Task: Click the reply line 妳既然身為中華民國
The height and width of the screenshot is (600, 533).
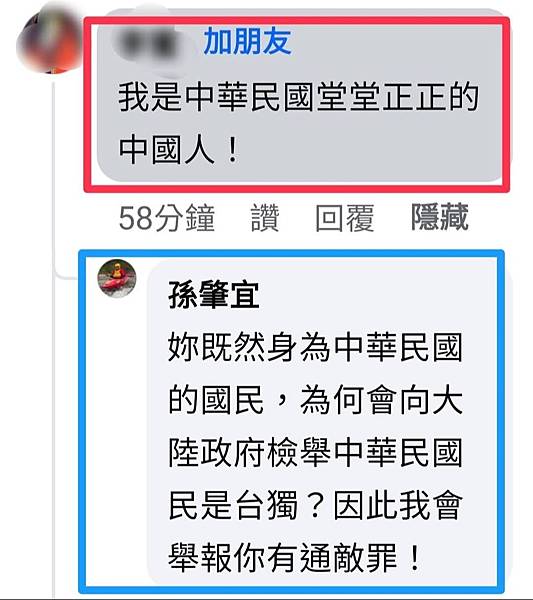Action: [x=316, y=347]
